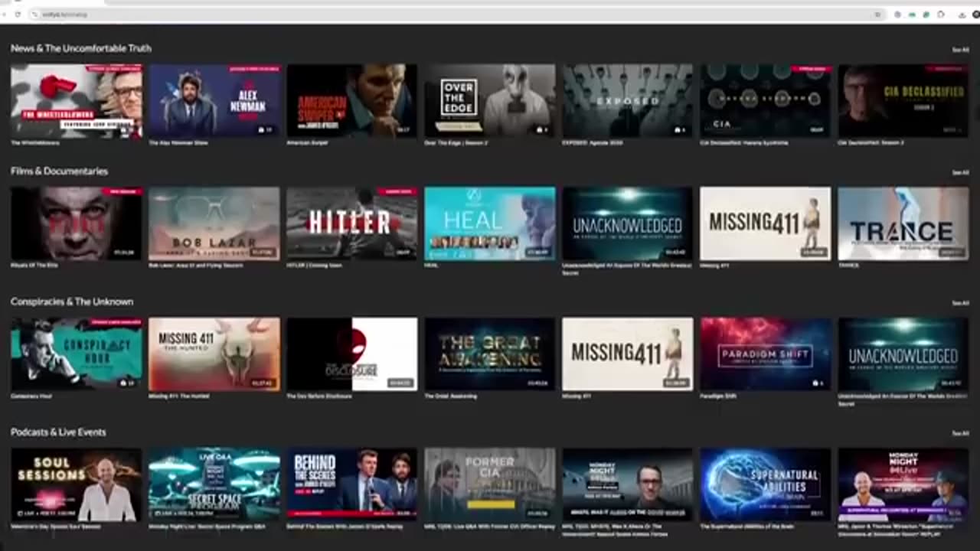Open the American Swiper thumbnail
The height and width of the screenshot is (551, 980).
click(x=352, y=101)
